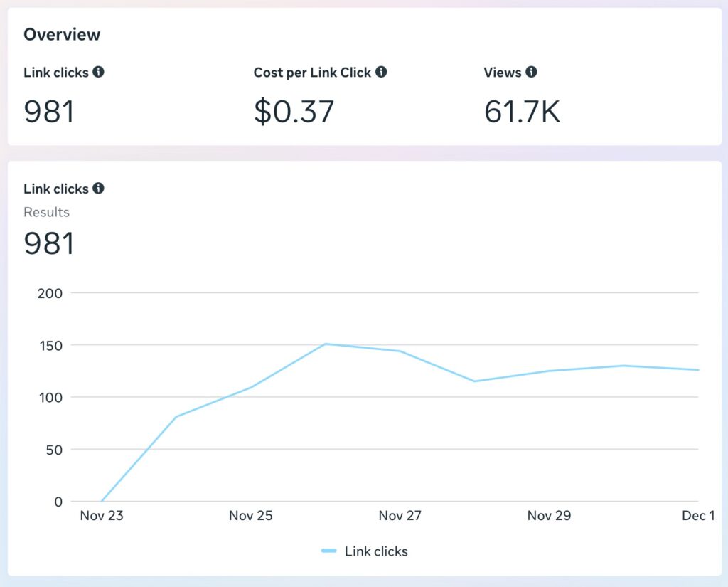Click the info icon beside chart Link clicks heading

click(x=98, y=189)
